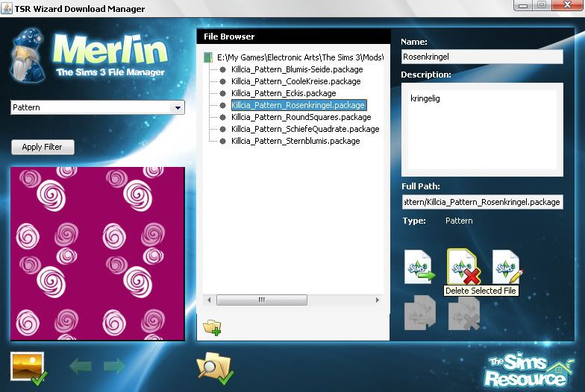This screenshot has width=585, height=392.
Task: Select Killcia_Pattern_SchiefeQuadrate.package
Action: 305,129
